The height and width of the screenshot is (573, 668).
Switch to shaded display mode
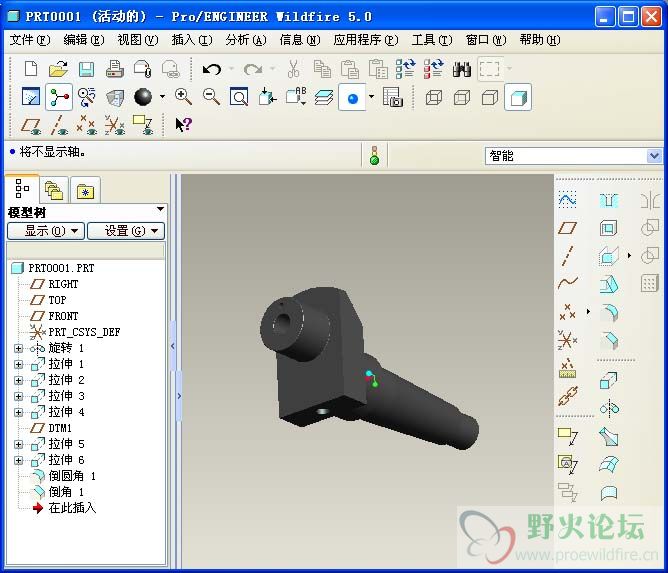point(518,98)
